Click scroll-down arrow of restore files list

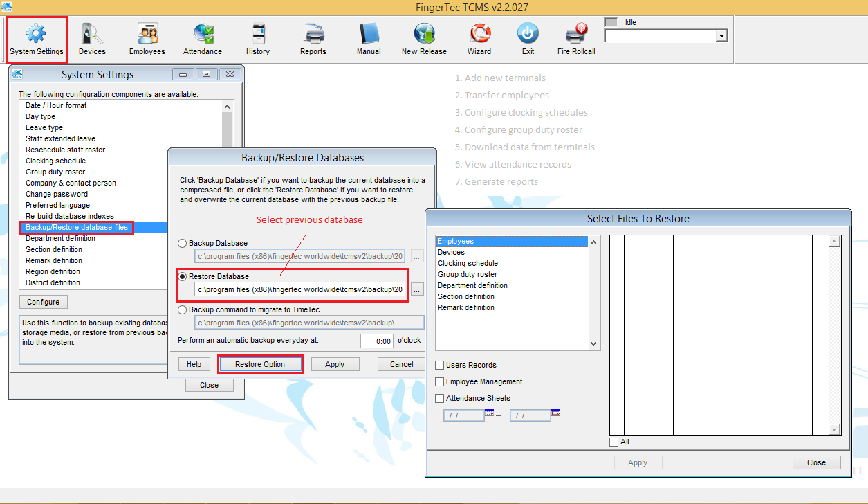593,343
